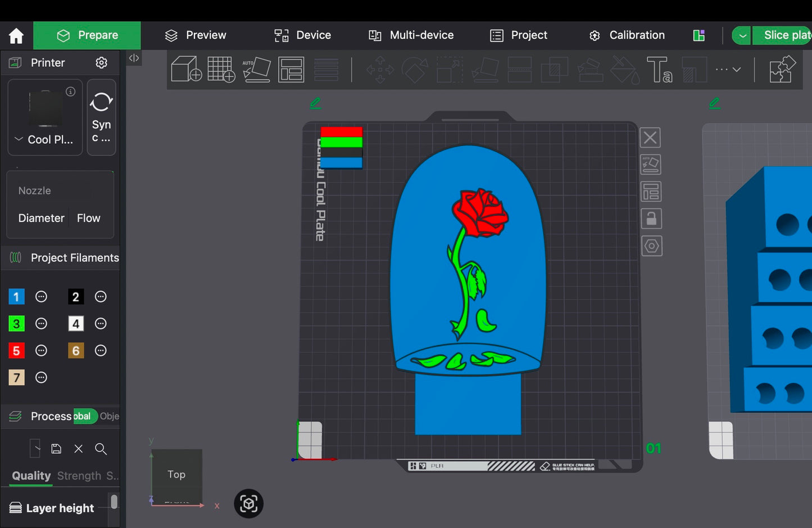Open the Project tab
The height and width of the screenshot is (528, 812).
tap(519, 35)
